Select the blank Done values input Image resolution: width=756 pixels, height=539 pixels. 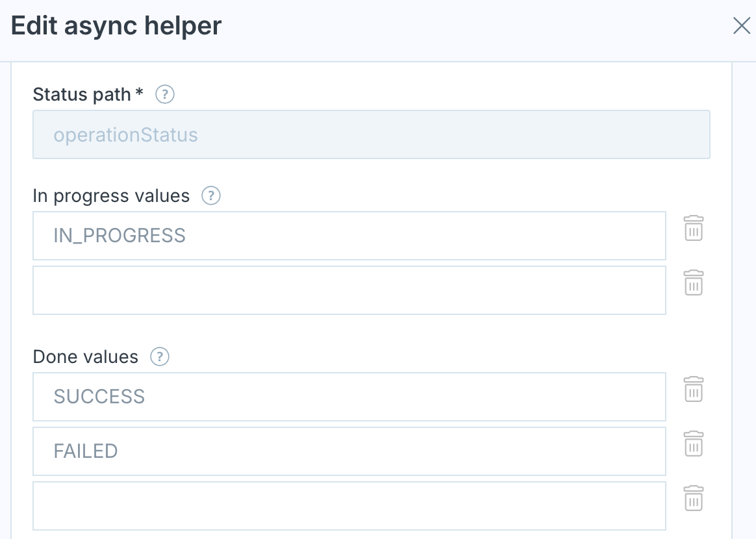349,506
